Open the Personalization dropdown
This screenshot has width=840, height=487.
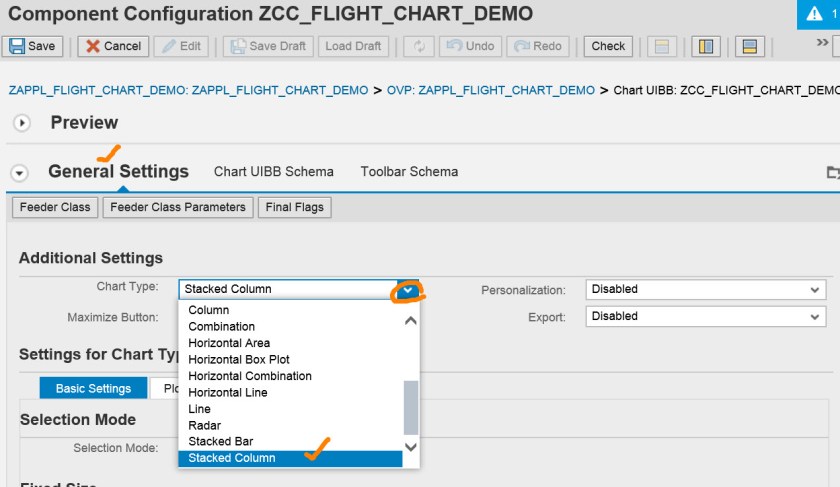click(x=705, y=290)
